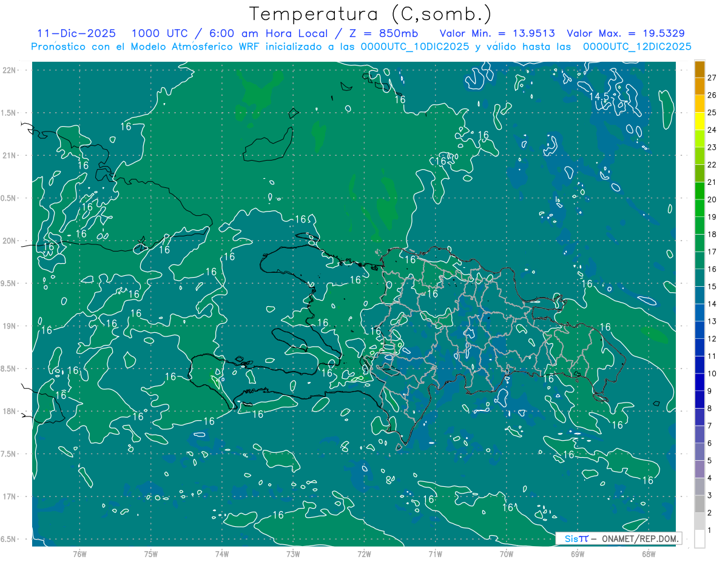Click the '69W' longitude label

pyautogui.click(x=578, y=554)
